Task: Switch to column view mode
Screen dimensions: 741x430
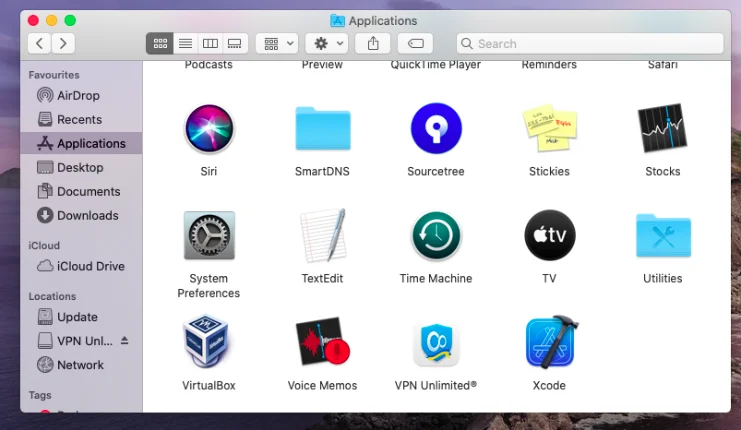Action: click(x=210, y=43)
